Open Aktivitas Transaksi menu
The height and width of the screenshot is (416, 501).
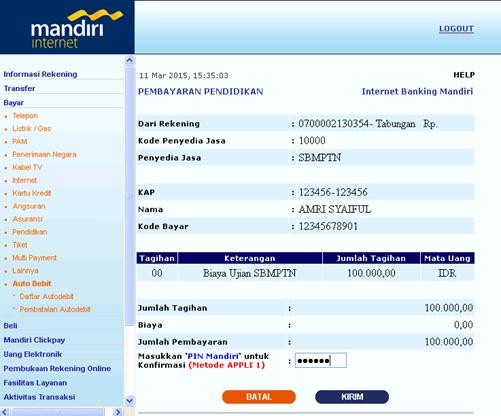coord(39,397)
